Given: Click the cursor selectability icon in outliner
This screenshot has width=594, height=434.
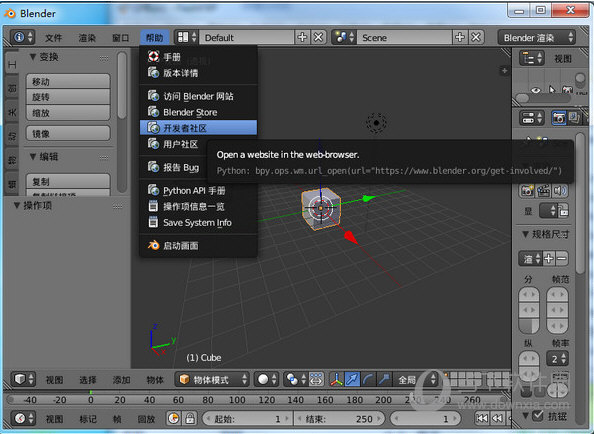Looking at the screenshot, I should click(552, 90).
